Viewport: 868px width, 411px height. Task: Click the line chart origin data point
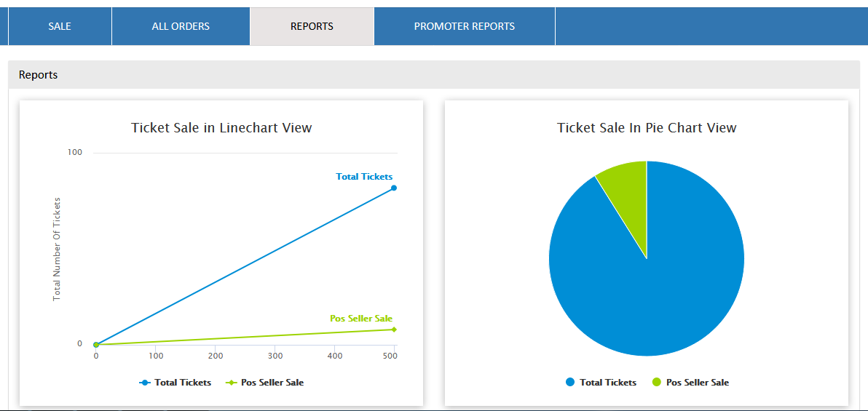(96, 344)
